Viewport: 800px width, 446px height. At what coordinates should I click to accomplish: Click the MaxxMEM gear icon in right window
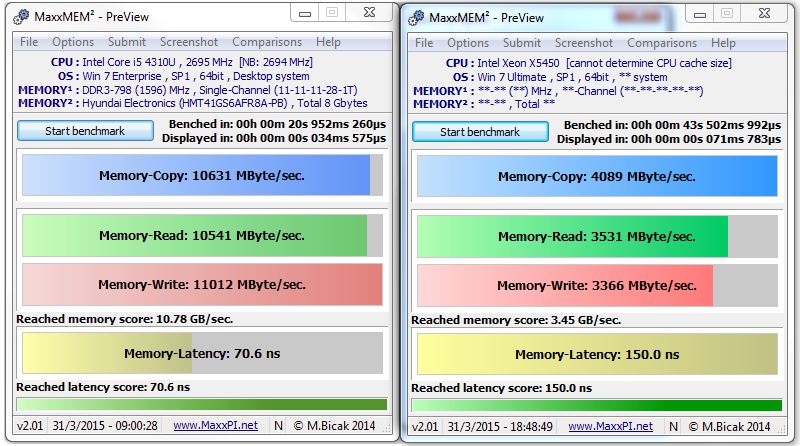[416, 18]
